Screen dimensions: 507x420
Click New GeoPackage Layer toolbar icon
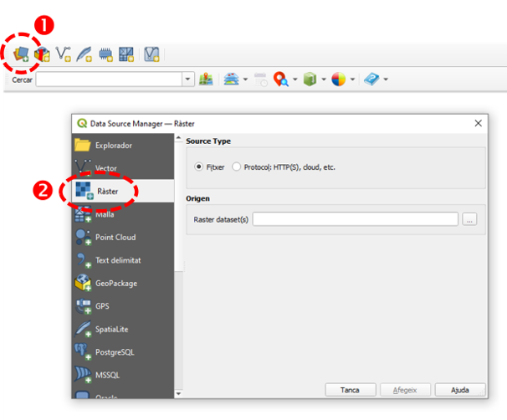pyautogui.click(x=43, y=54)
